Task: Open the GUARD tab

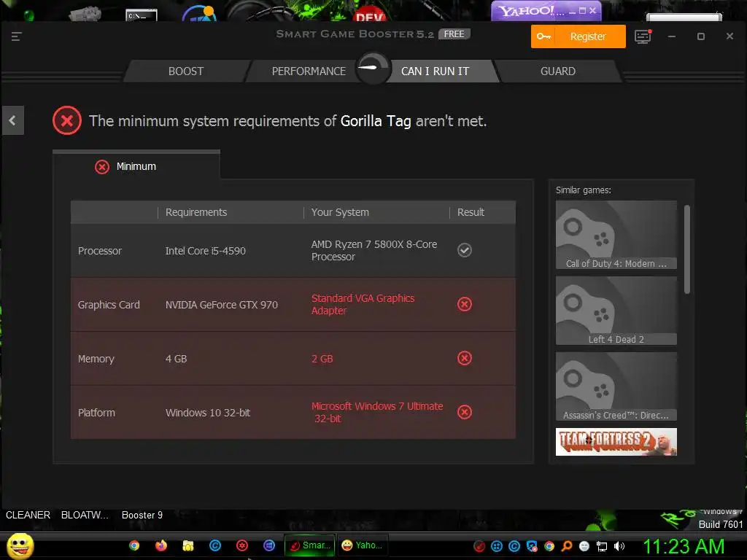Action: [x=558, y=71]
